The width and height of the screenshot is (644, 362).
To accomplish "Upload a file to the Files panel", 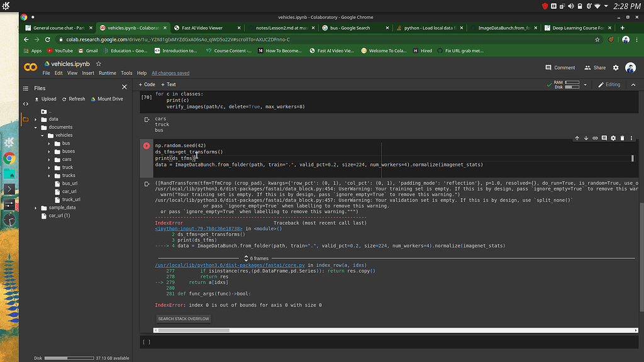I will (47, 99).
